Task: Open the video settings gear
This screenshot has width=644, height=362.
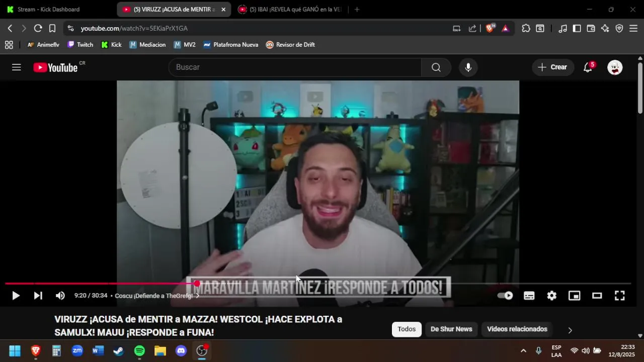Action: pos(552,296)
